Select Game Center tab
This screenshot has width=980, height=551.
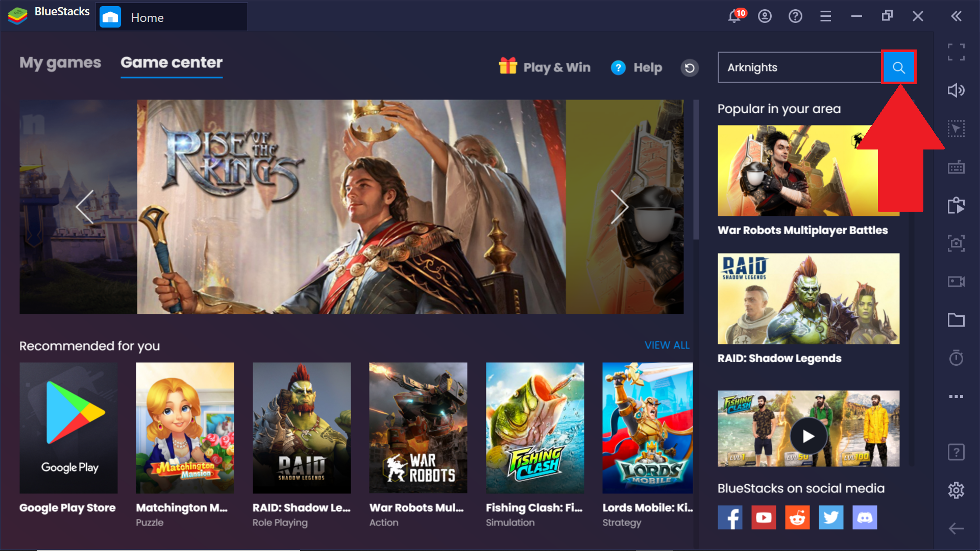coord(170,63)
